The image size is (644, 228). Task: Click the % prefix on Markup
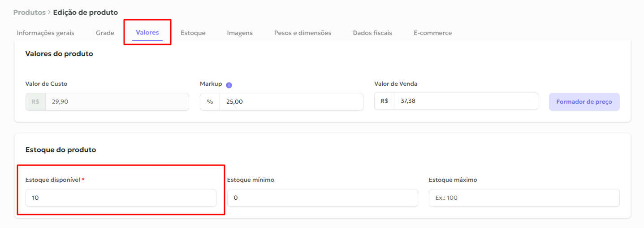pyautogui.click(x=210, y=102)
